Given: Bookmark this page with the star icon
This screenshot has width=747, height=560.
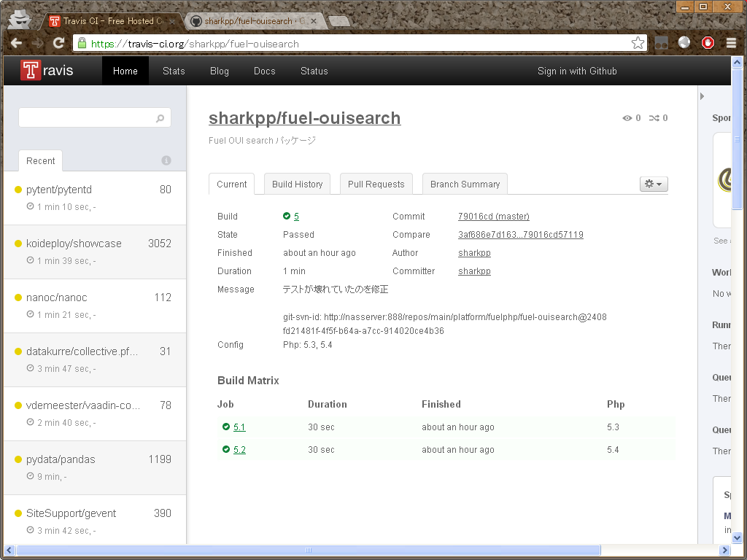Looking at the screenshot, I should click(638, 43).
